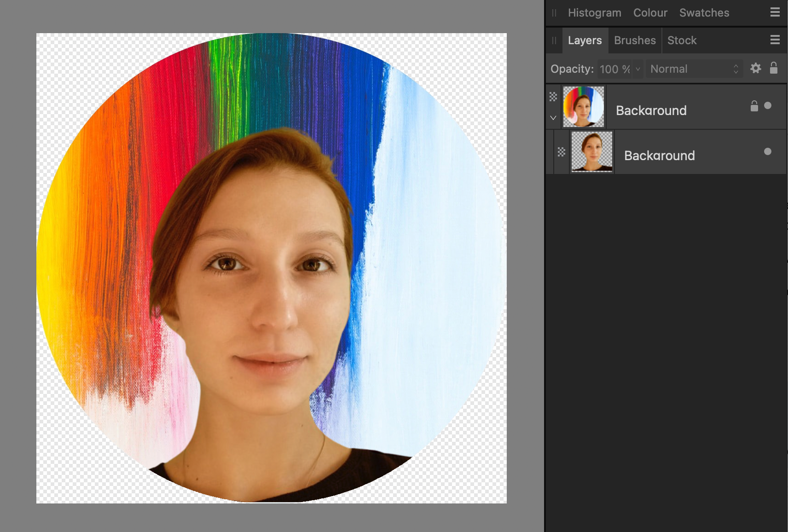The width and height of the screenshot is (788, 532).
Task: Open the Stock tab
Action: (682, 40)
